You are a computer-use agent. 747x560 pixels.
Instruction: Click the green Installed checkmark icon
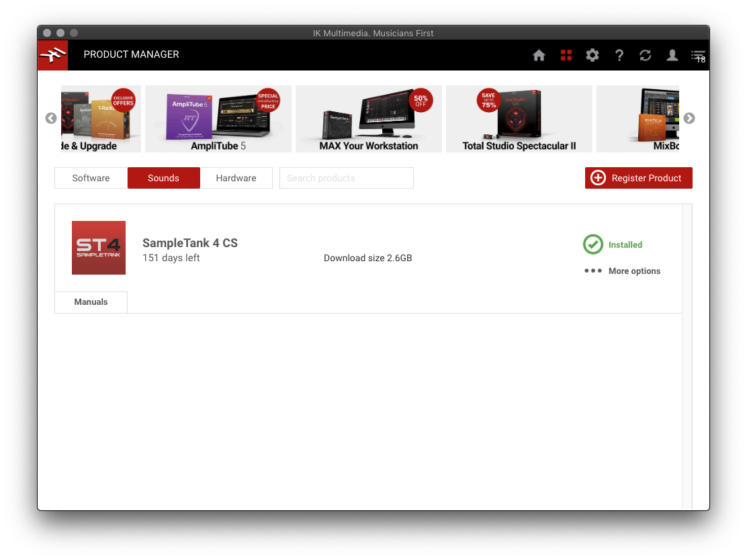point(592,244)
